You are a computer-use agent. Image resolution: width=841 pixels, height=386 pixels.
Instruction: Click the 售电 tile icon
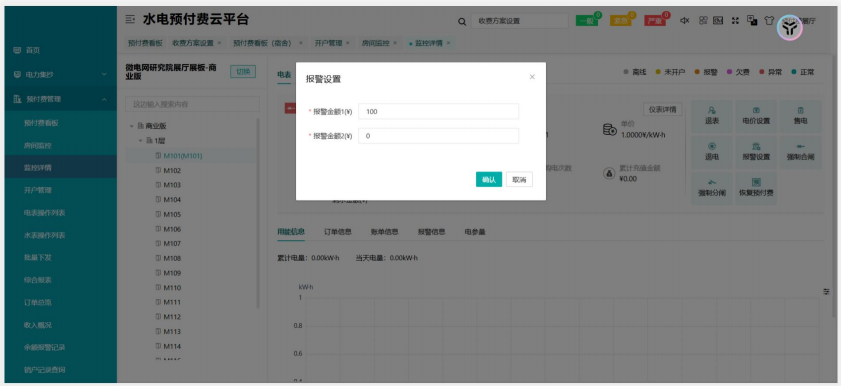(x=800, y=110)
